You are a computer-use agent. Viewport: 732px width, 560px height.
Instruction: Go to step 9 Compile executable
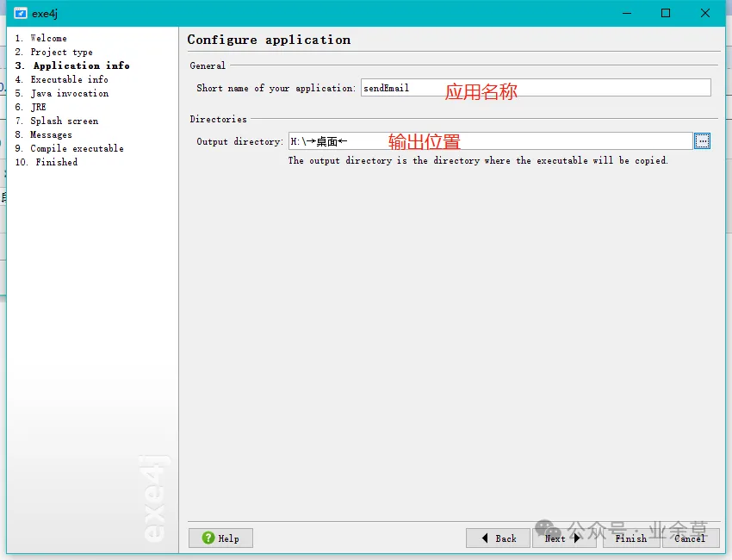click(70, 148)
